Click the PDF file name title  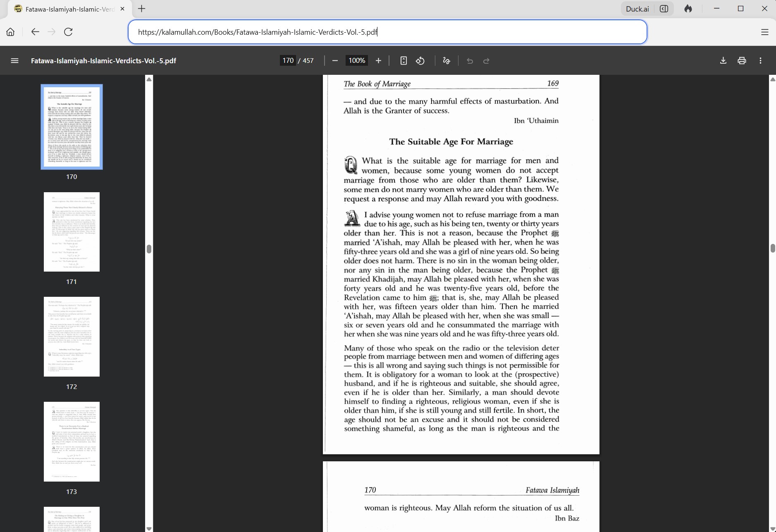(103, 61)
